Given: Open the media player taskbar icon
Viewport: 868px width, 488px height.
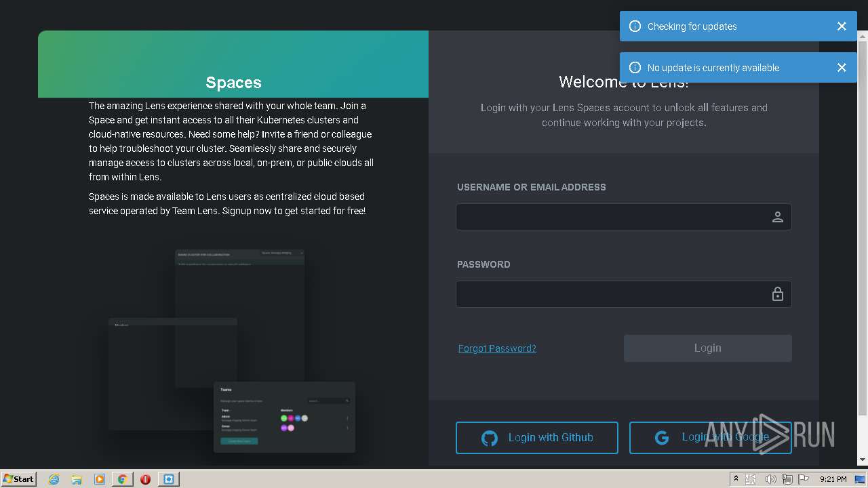Looking at the screenshot, I should 100,479.
